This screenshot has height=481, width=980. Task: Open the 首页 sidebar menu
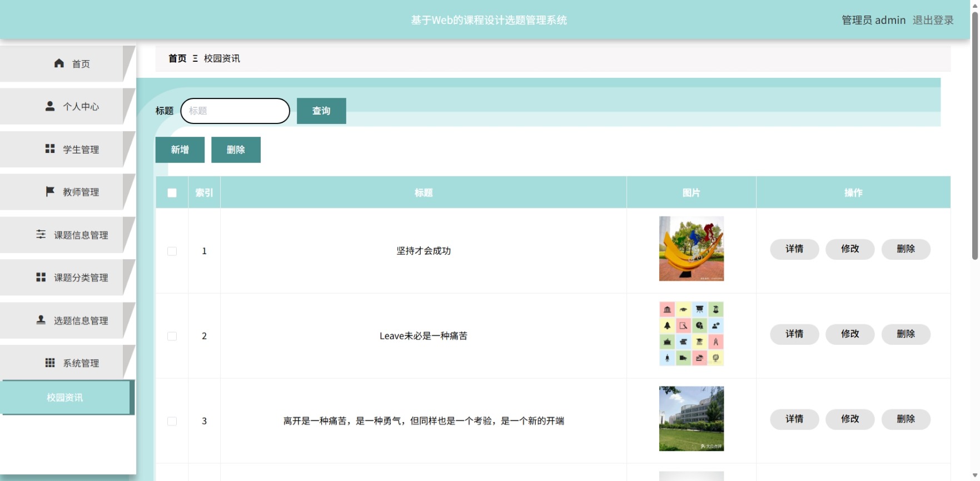click(x=67, y=64)
